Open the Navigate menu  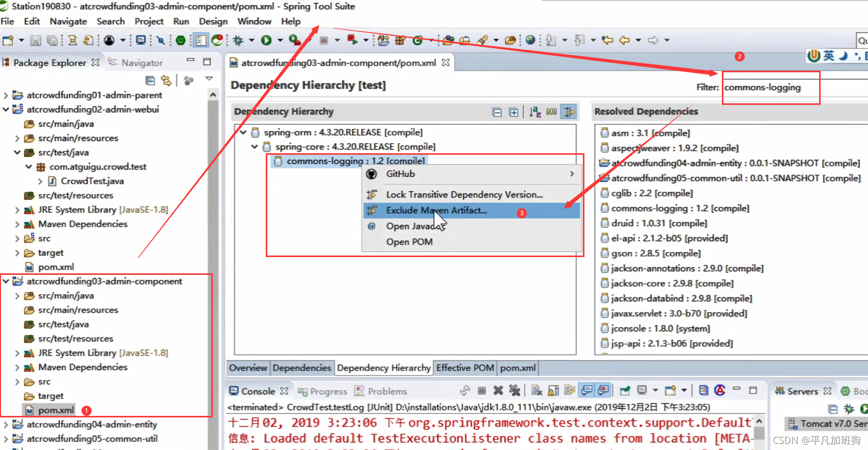(x=68, y=21)
